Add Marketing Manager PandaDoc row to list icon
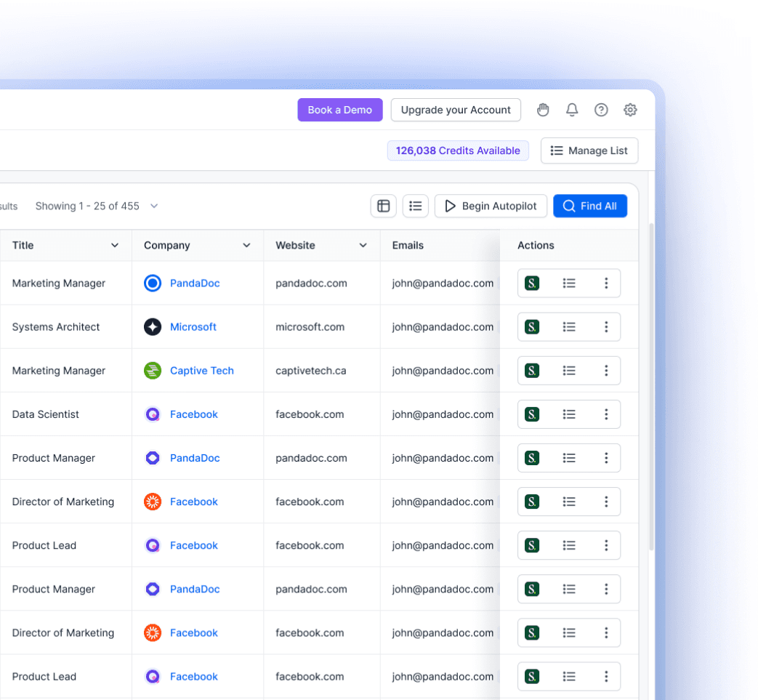Image resolution: width=758 pixels, height=700 pixels. point(569,283)
